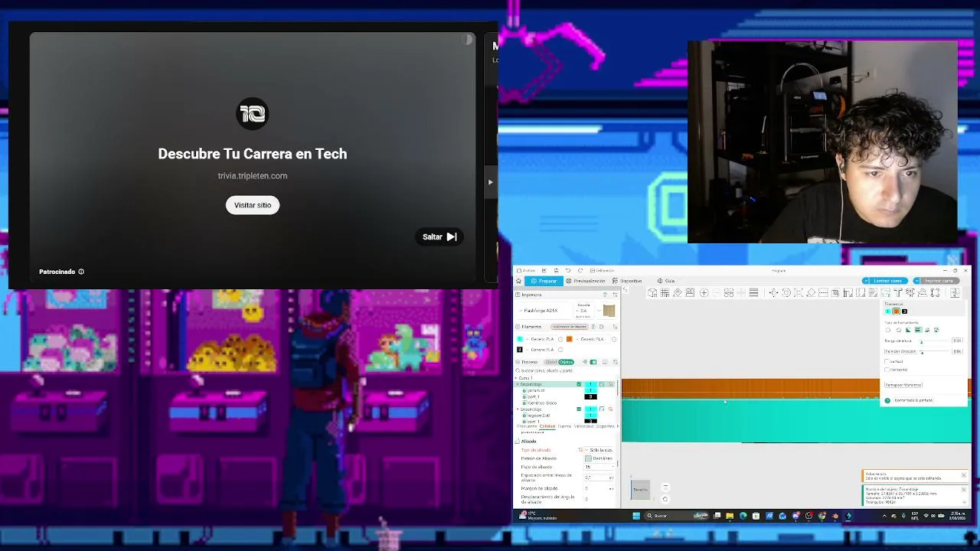Image resolution: width=980 pixels, height=551 pixels.
Task: Select the Scale tool in the toolbar
Action: coord(798,292)
